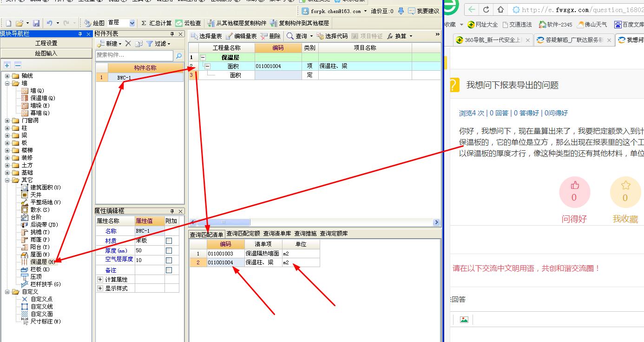
Task: Click the 工程设置 button
Action: [x=46, y=43]
